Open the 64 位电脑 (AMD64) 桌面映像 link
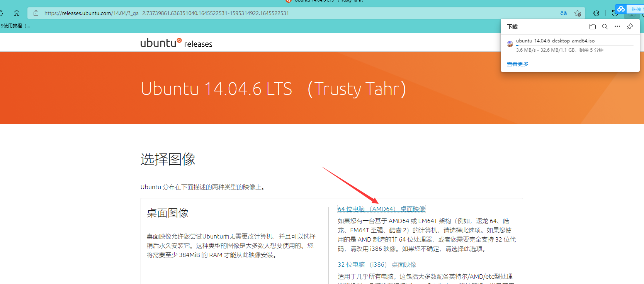 [x=381, y=209]
